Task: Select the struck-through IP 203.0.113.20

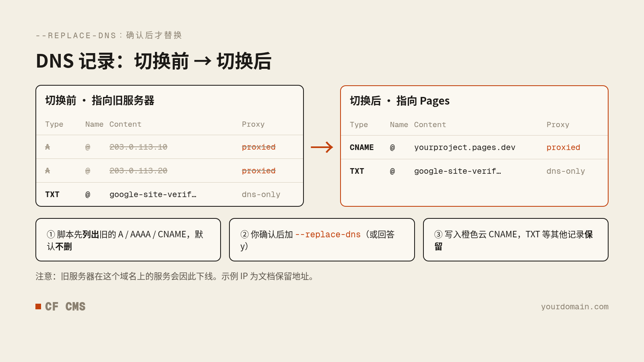Action: [x=138, y=171]
